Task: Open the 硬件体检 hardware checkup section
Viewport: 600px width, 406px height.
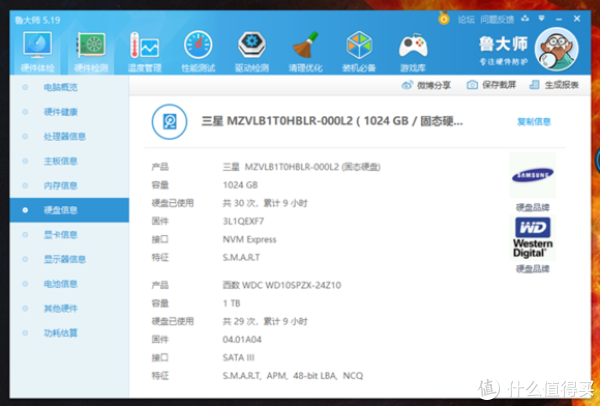Action: pos(37,52)
